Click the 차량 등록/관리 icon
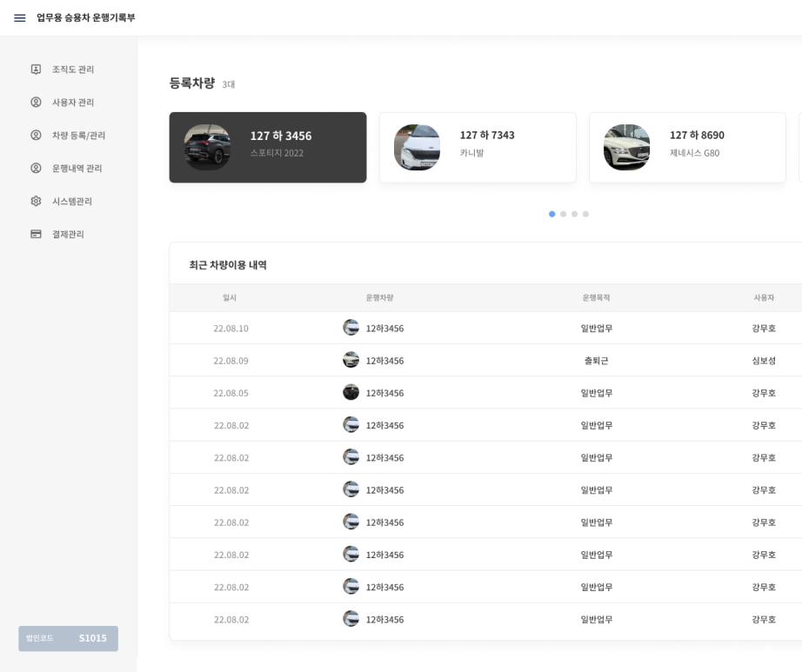802x672 pixels. click(x=36, y=135)
